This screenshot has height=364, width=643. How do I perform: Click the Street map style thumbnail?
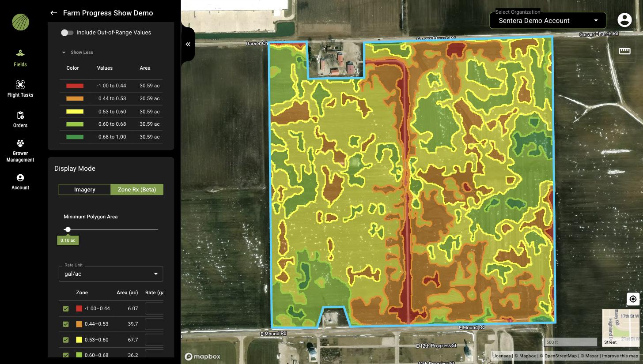(x=620, y=328)
